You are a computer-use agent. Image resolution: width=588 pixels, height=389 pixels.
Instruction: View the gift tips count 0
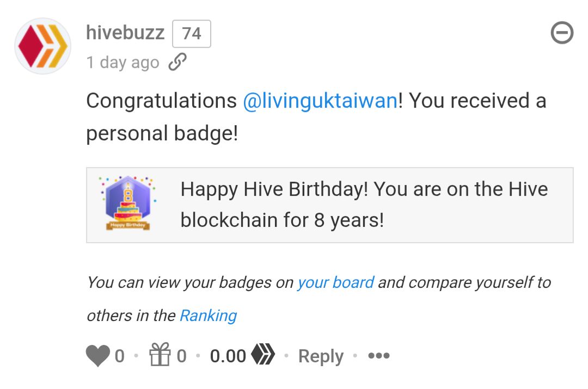(181, 356)
